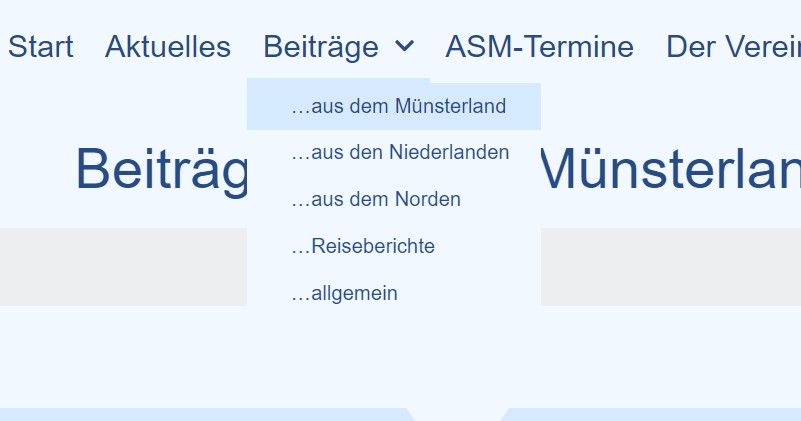This screenshot has width=801, height=421.
Task: Click the chevron arrow beside Beiträge
Action: coord(404,46)
